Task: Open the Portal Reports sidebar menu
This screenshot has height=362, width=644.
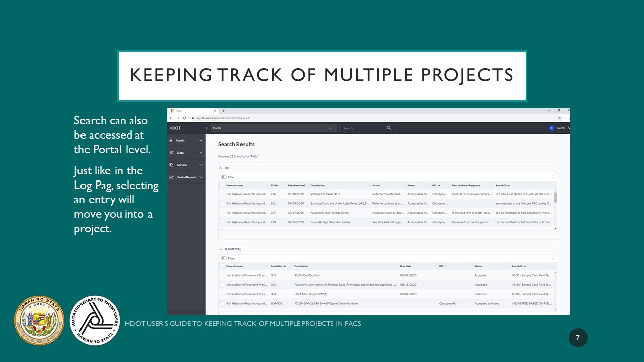Action: tap(186, 177)
